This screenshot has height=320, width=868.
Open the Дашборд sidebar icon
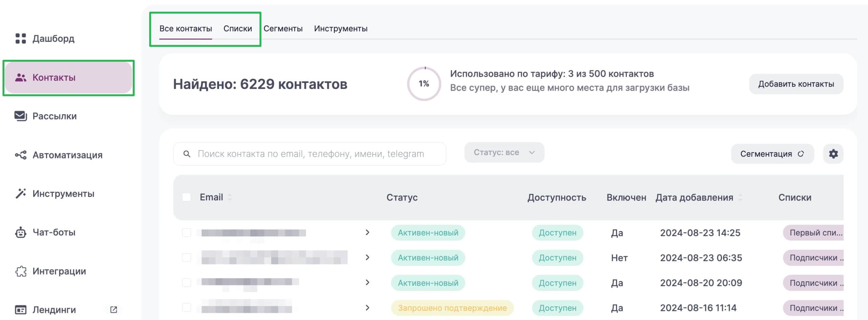coord(21,38)
